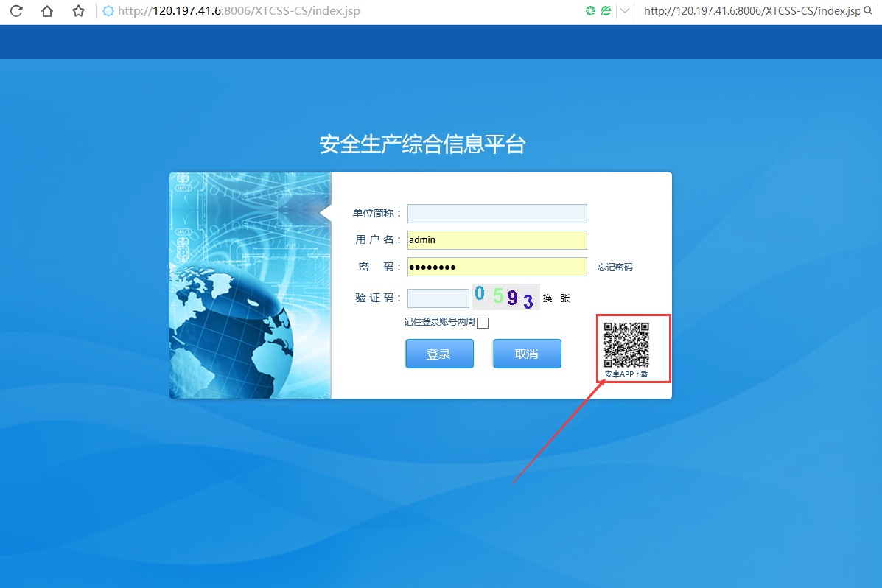
Task: Bookmark this page with the star icon
Action: point(78,11)
